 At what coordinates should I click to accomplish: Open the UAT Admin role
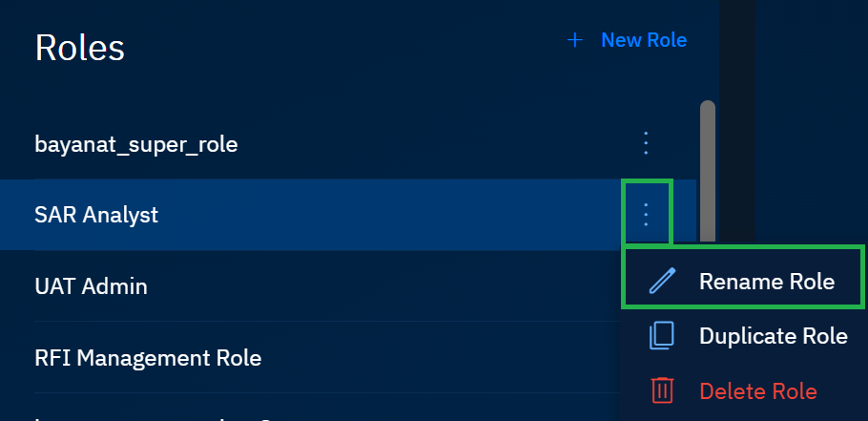pos(91,285)
